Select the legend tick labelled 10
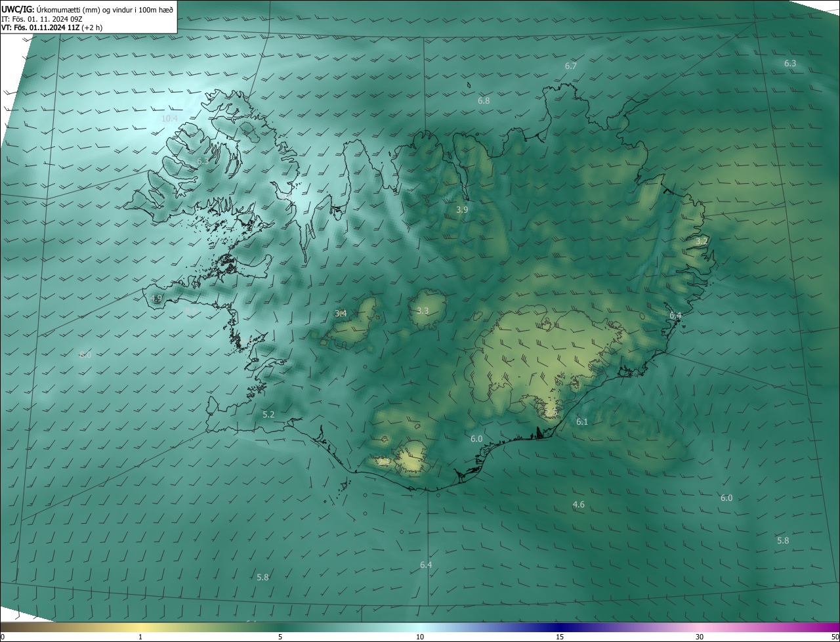The width and height of the screenshot is (840, 642). (x=420, y=637)
